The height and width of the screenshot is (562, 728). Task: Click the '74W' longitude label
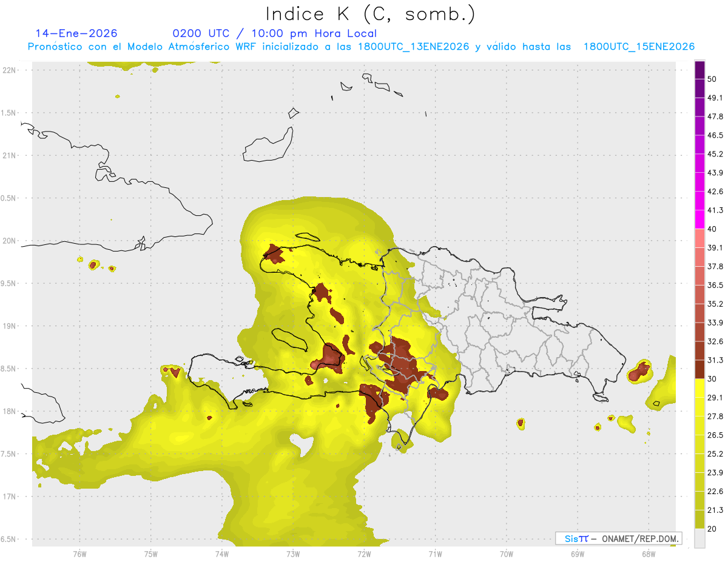221,554
